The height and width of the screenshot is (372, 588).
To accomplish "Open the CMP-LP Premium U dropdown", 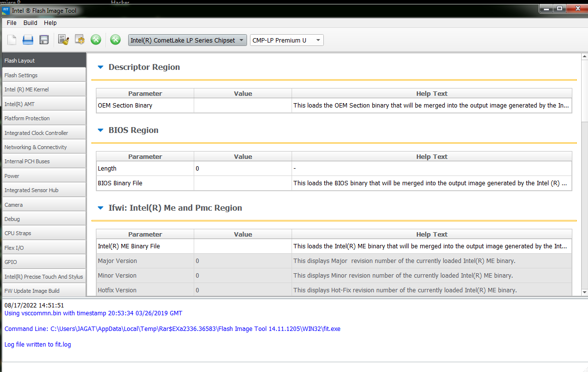I will [x=287, y=41].
